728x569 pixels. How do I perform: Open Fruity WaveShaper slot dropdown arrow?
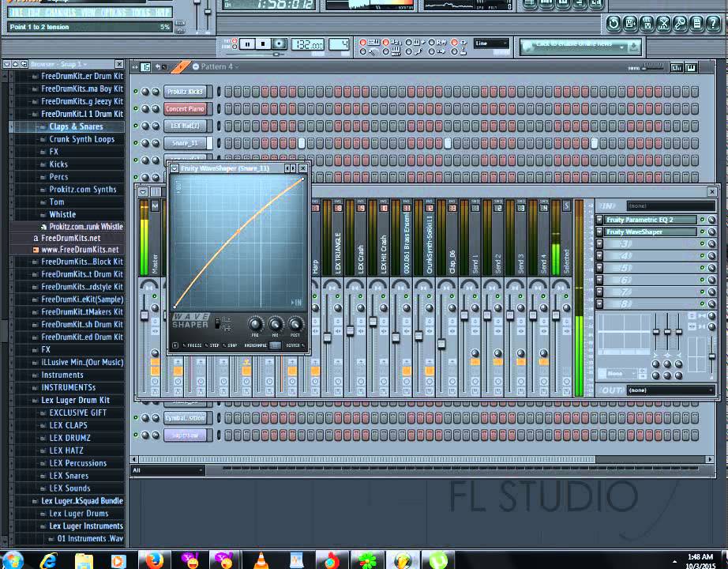599,232
